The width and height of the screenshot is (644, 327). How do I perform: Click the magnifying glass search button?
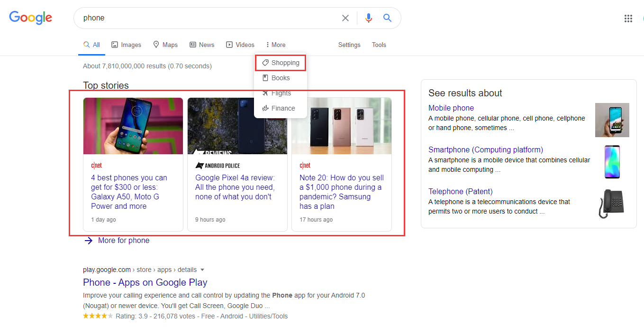[x=387, y=18]
